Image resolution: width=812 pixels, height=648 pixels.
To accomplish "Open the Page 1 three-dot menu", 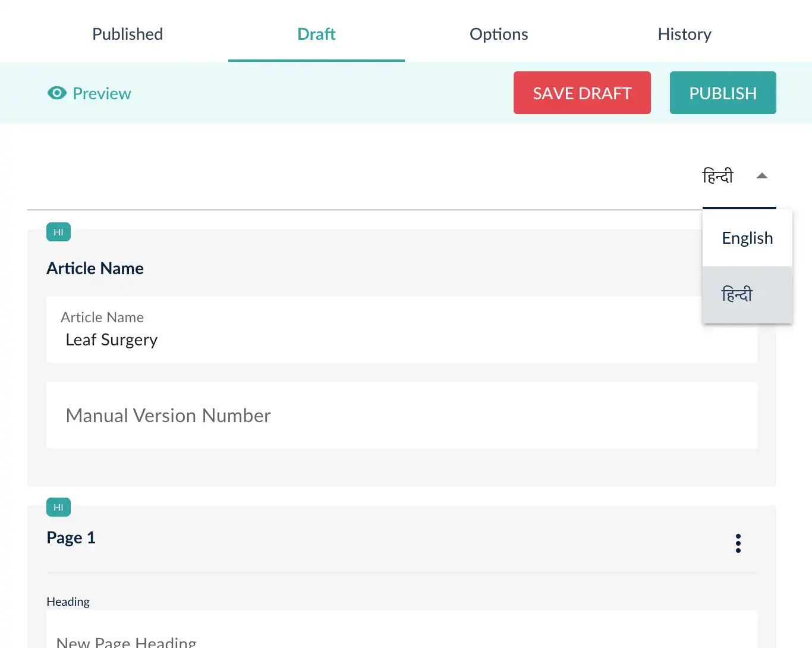I will [738, 543].
